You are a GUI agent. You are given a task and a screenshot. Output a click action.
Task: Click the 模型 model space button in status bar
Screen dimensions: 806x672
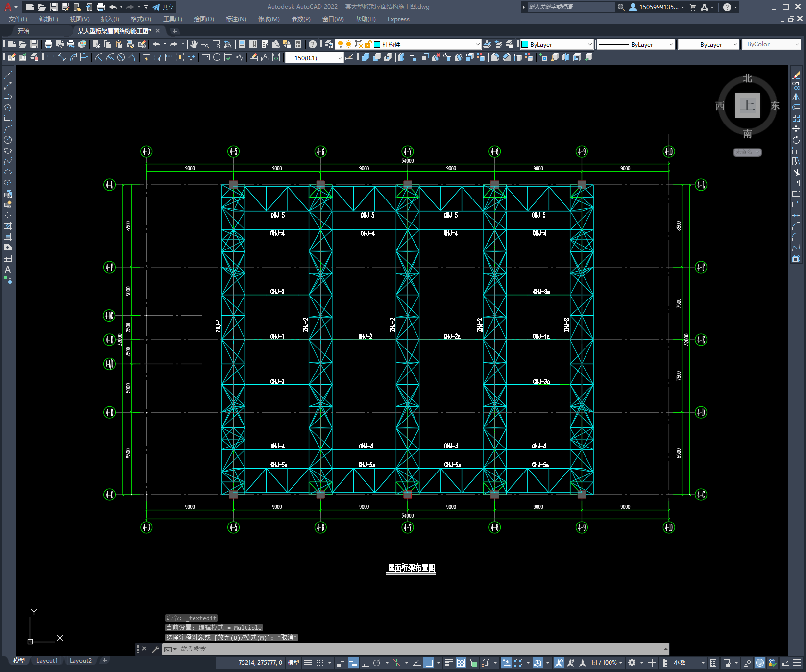pyautogui.click(x=293, y=663)
